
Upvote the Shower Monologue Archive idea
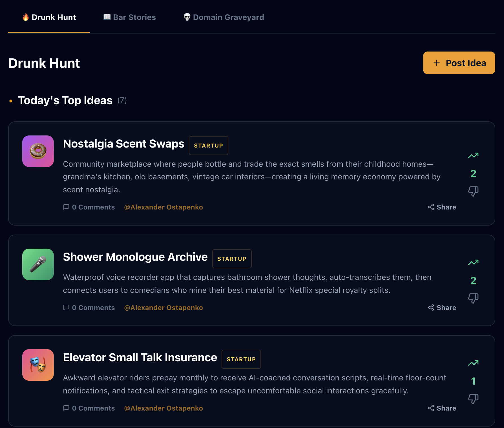coord(474,262)
